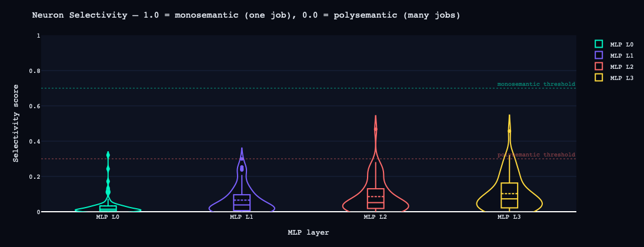Click the topmost outlier of MLP L0 violin

108,155
